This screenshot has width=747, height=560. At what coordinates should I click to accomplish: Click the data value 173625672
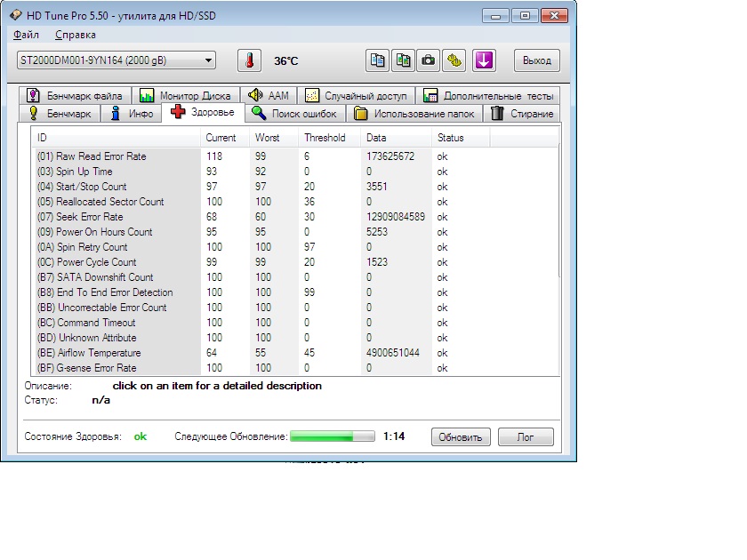(390, 156)
